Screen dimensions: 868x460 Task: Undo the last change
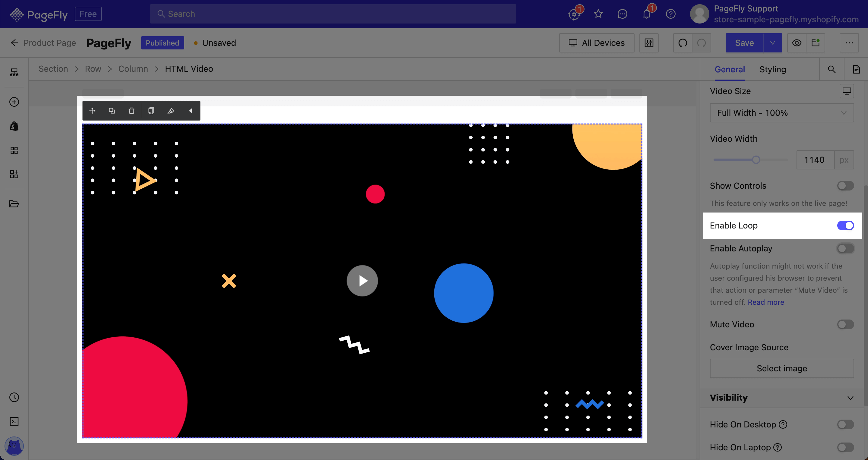(683, 43)
